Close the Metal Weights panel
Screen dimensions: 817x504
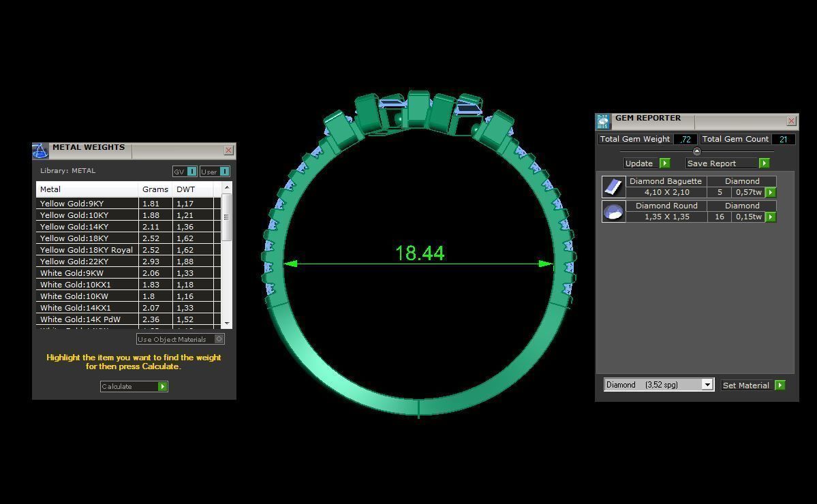pos(228,151)
